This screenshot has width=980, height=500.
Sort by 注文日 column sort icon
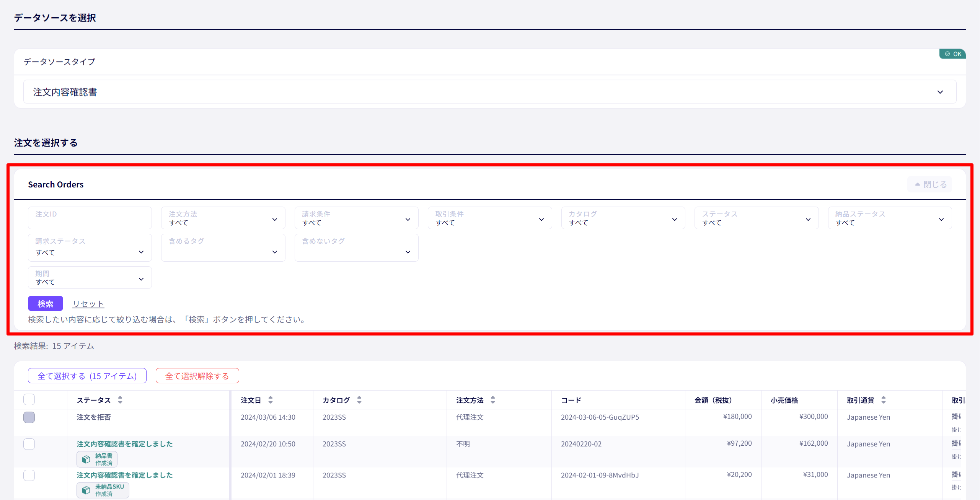pos(271,400)
